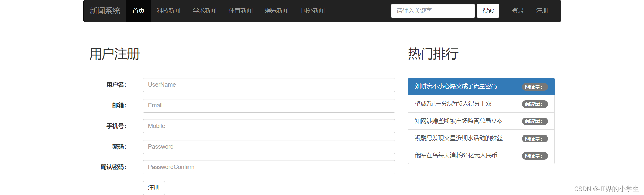644x195 pixels.
Task: Click the 搜索 button
Action: coord(488,11)
